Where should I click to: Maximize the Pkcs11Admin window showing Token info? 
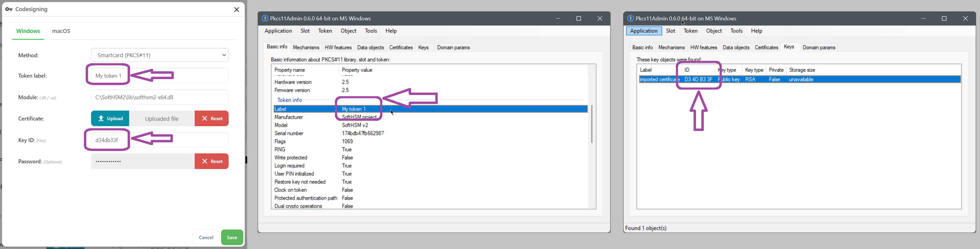578,19
